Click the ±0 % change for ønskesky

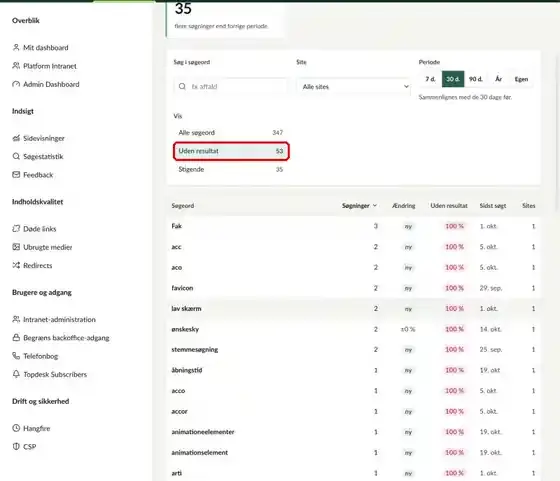(x=408, y=329)
